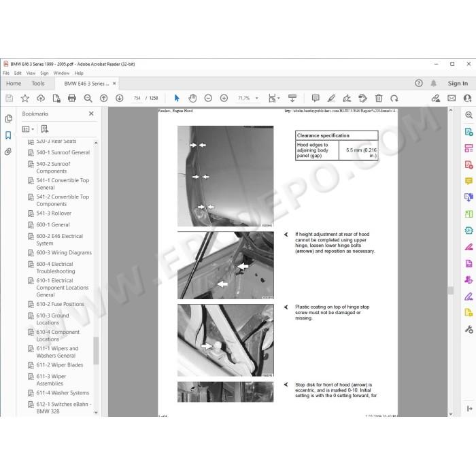This screenshot has width=476, height=476.
Task: Expand the bookmarks options menu dropdown
Action: coord(28,129)
